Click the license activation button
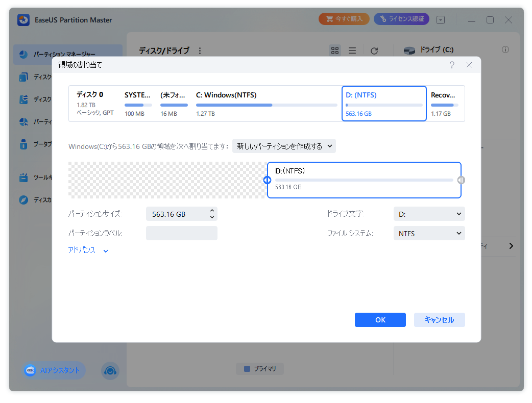The height and width of the screenshot is (403, 532). coord(401,19)
